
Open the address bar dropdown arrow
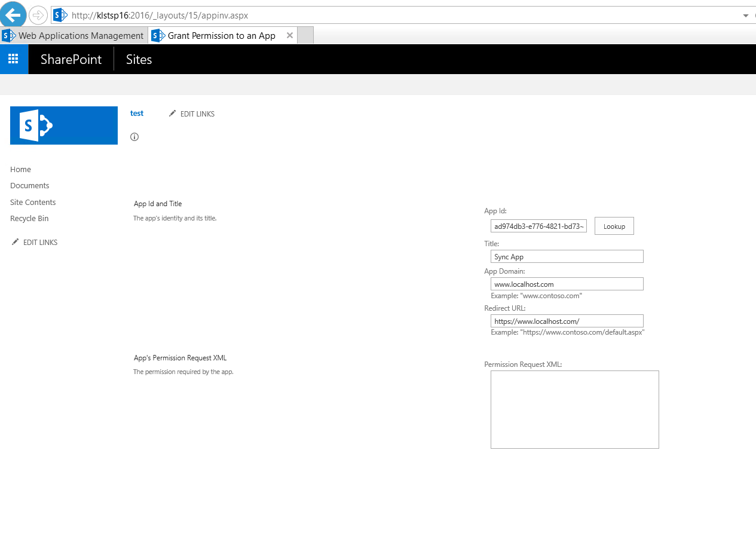745,16
